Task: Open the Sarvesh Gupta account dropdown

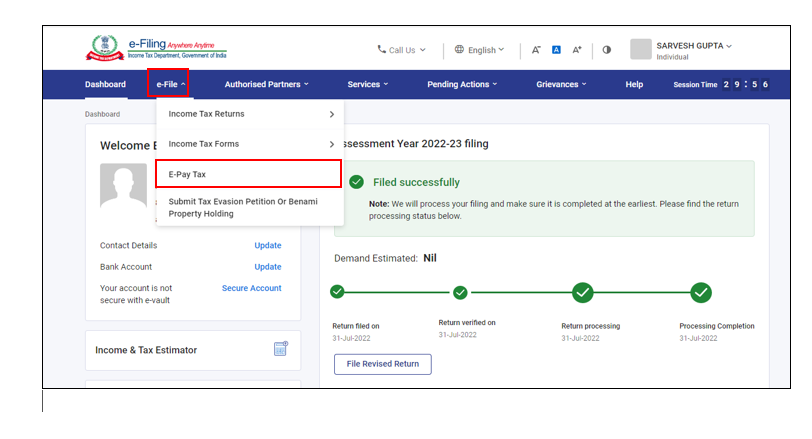Action: (694, 46)
